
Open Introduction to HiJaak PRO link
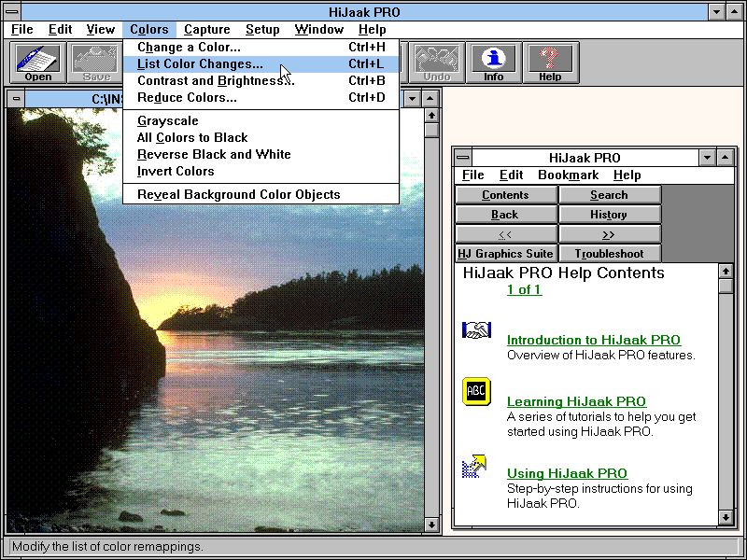point(594,340)
